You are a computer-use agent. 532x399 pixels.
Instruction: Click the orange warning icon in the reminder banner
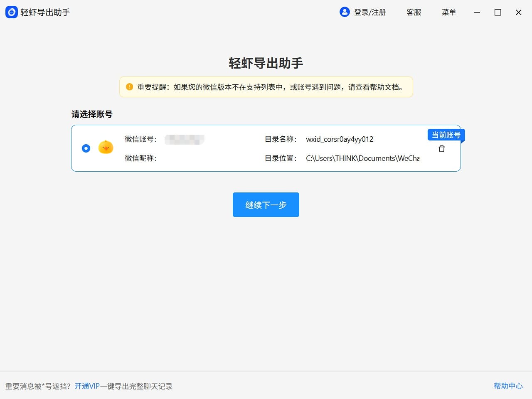pyautogui.click(x=129, y=87)
